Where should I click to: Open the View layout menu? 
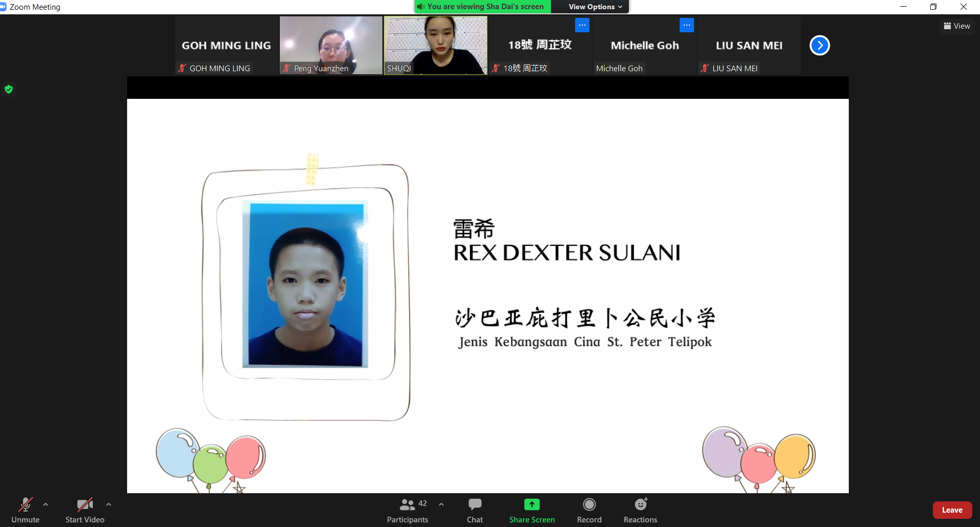point(957,26)
